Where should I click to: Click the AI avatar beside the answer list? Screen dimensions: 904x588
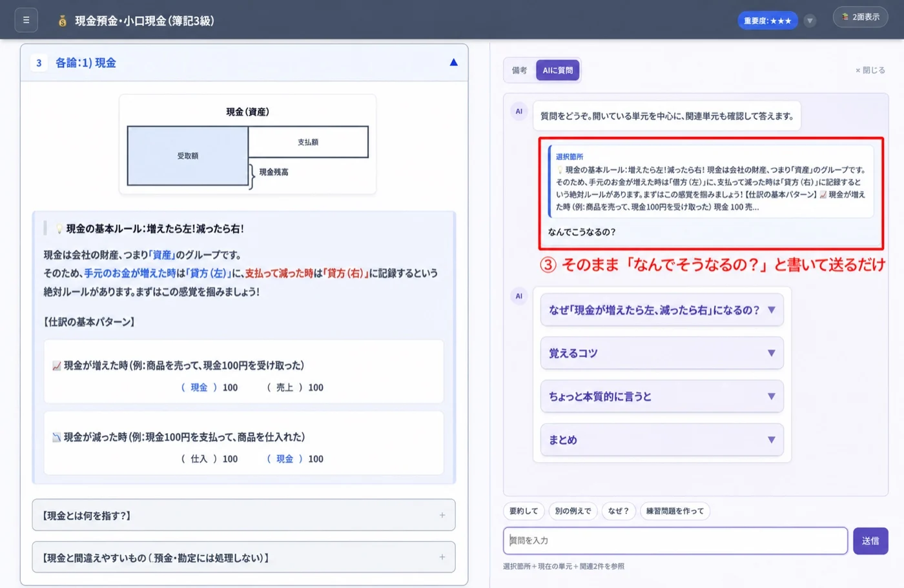click(519, 296)
